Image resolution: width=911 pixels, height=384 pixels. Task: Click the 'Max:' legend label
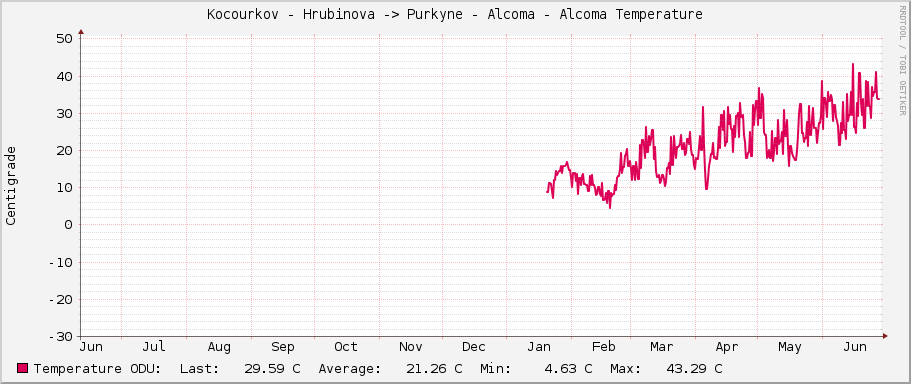tap(626, 369)
